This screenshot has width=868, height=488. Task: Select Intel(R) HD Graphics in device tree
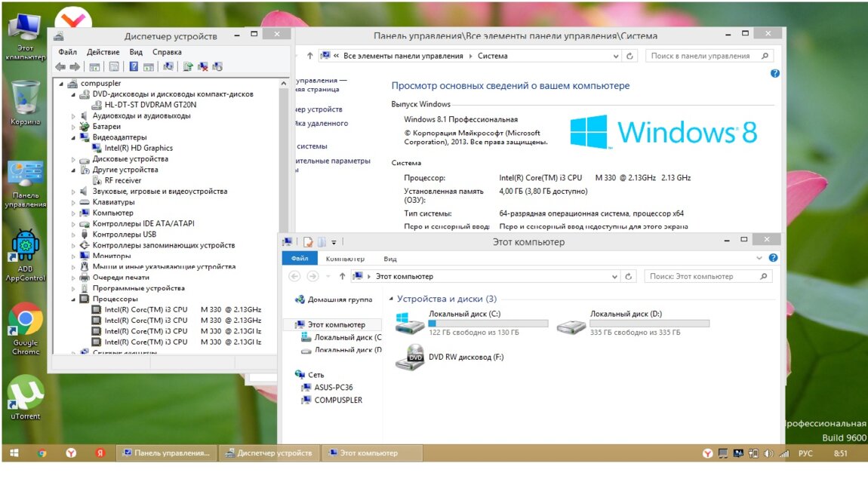(138, 148)
